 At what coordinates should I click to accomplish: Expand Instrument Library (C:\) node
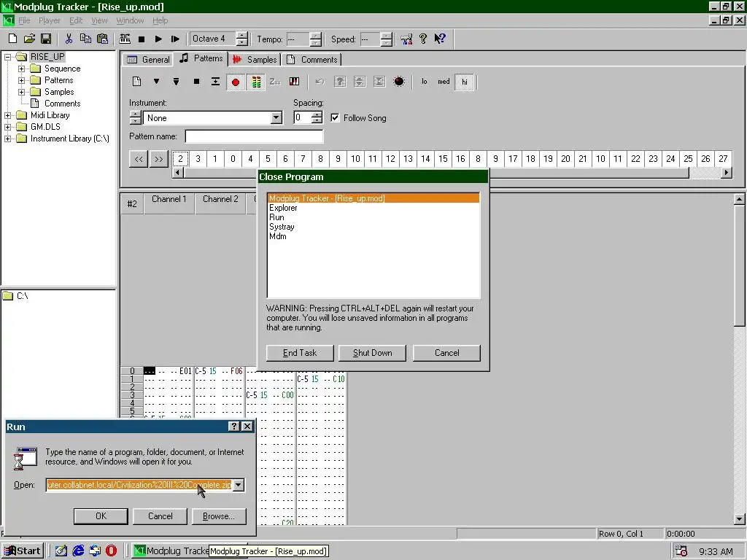click(x=7, y=139)
